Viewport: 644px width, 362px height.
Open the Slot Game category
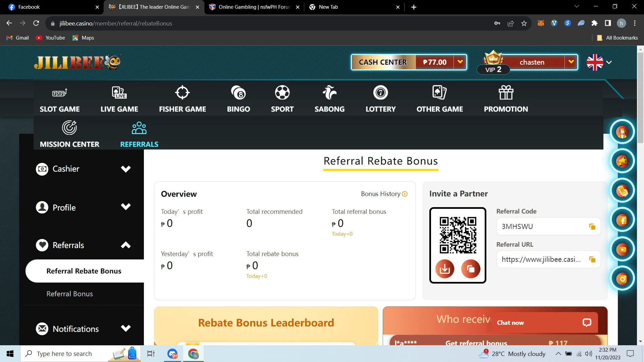click(60, 100)
